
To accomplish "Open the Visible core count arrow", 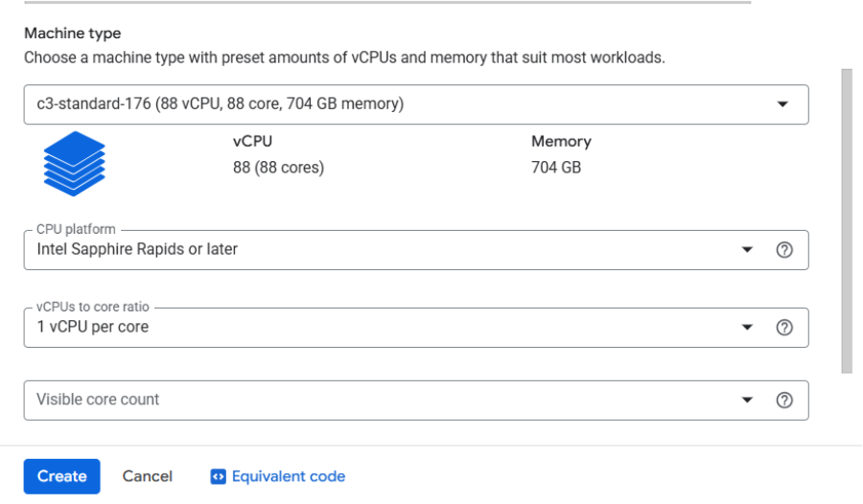I will 748,401.
